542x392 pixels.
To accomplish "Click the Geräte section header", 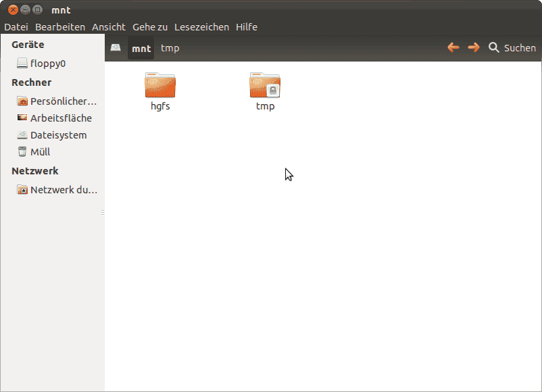I will tap(28, 45).
